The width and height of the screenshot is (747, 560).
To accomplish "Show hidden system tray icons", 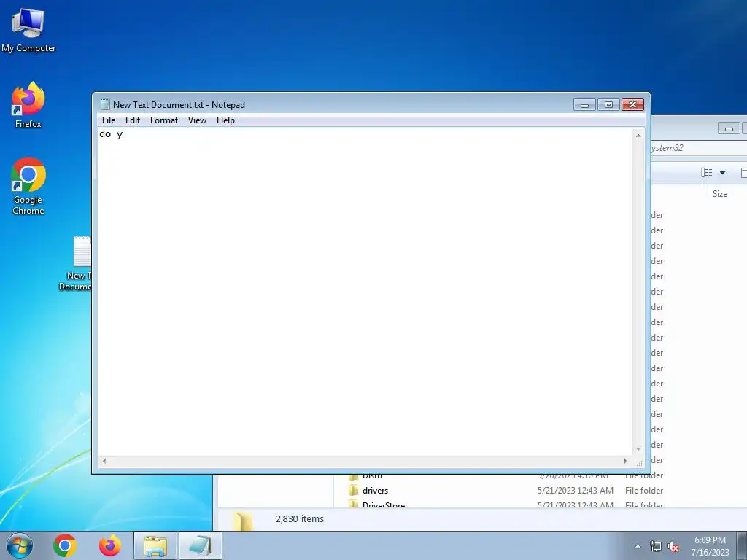I will tap(638, 546).
